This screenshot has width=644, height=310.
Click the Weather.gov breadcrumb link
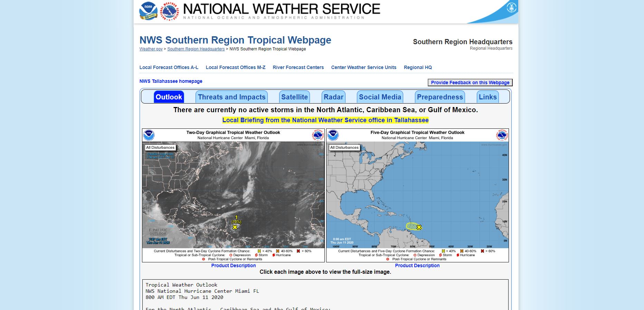pos(151,49)
